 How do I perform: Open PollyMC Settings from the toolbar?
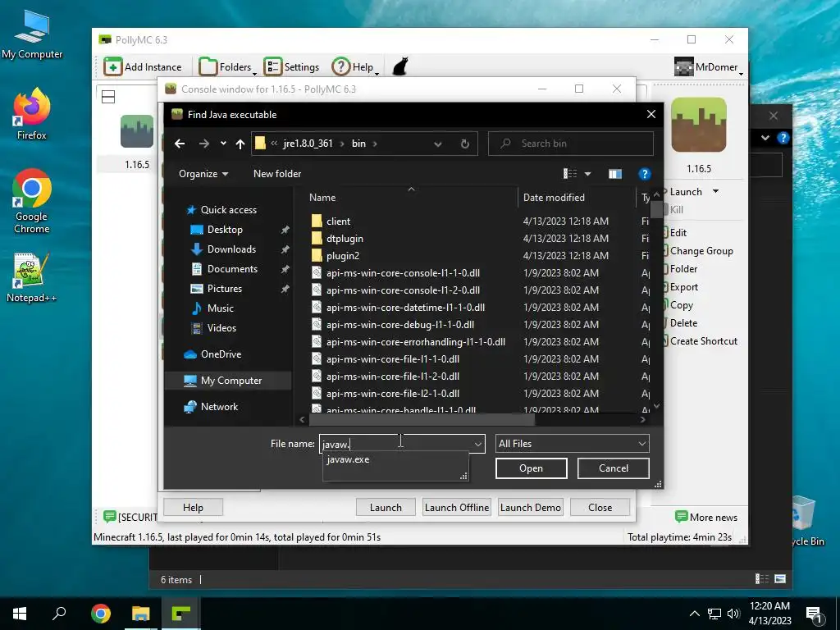(x=291, y=67)
